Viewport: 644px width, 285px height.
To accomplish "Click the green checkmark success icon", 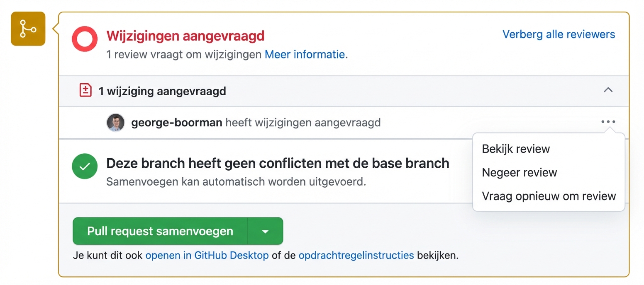I will click(x=84, y=166).
